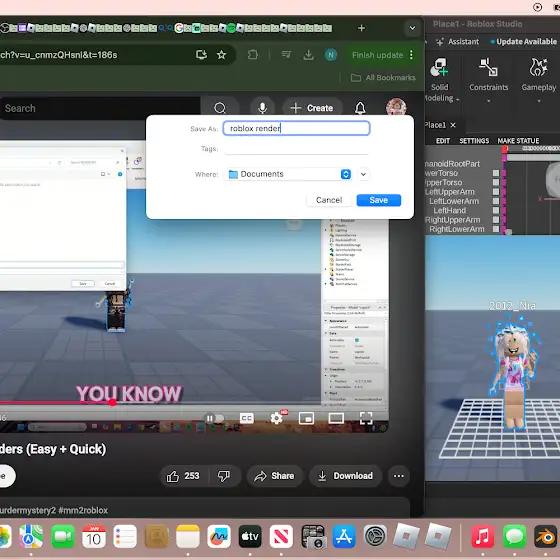Open the media controls icon in browser toolbar
Screen dimensions: 560x560
tap(286, 55)
